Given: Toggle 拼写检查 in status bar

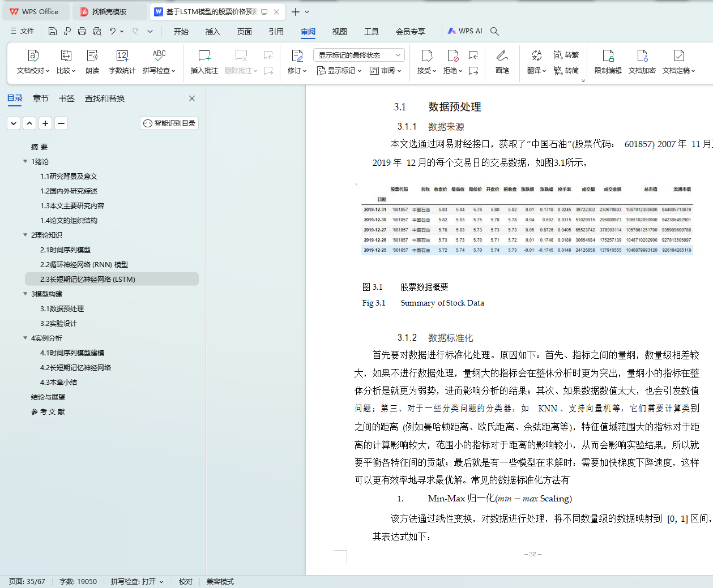Looking at the screenshot, I should click(x=137, y=581).
